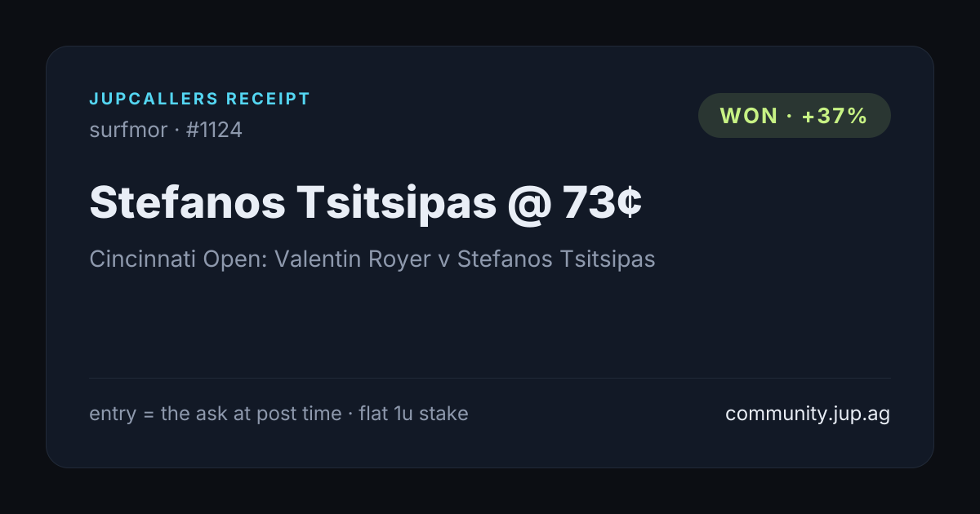Click the Cincinnati Open event name
This screenshot has height=514, width=980.
tap(176, 259)
